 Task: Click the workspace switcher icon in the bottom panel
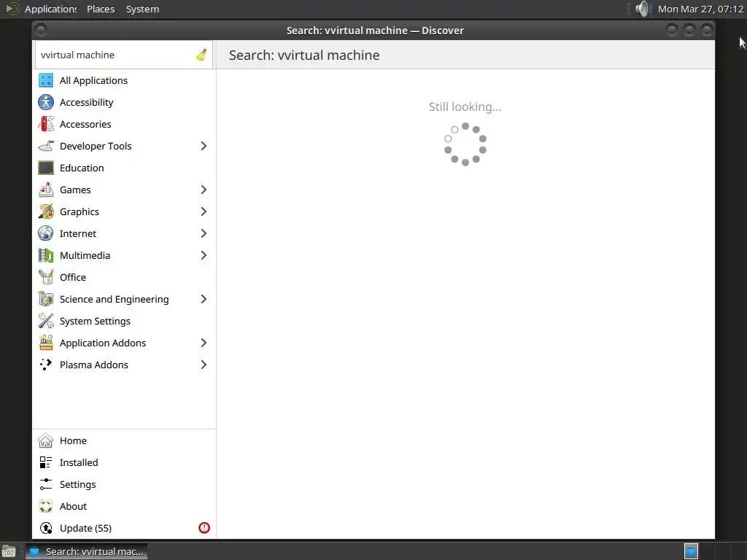coord(691,551)
